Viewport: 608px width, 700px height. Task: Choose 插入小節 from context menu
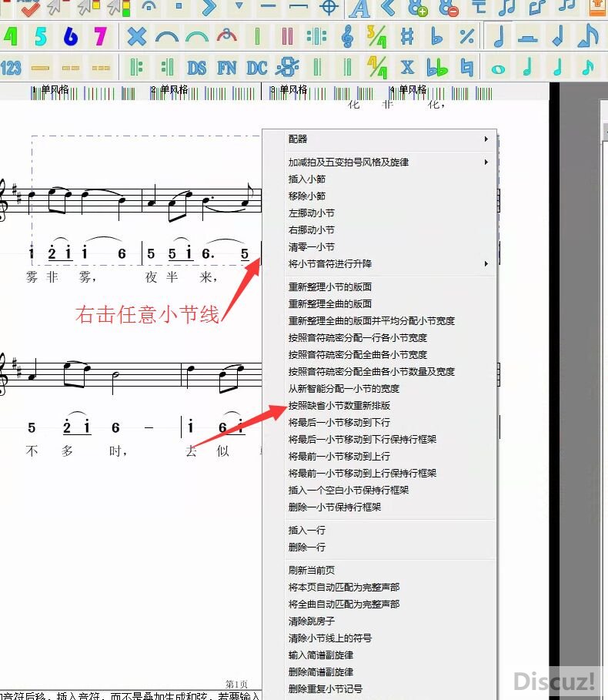point(307,179)
